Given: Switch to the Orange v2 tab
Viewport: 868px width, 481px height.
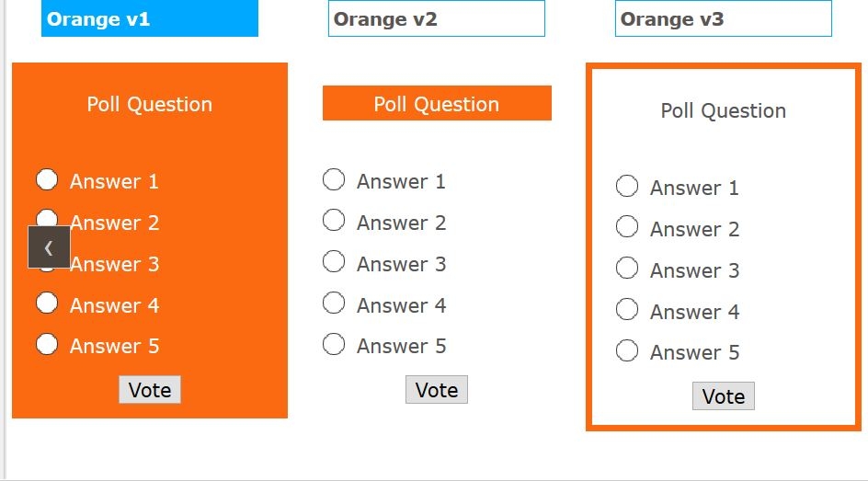Looking at the screenshot, I should click(x=437, y=19).
